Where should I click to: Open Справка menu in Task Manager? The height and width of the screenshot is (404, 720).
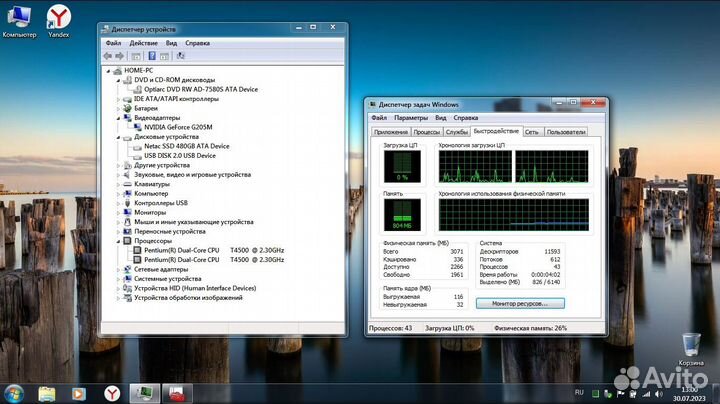pos(466,118)
